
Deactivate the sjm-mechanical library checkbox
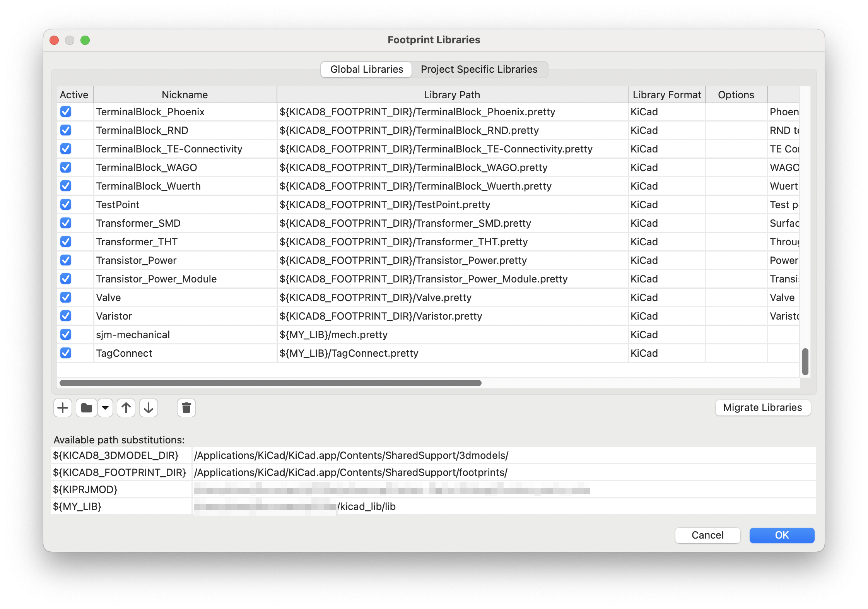(x=66, y=334)
